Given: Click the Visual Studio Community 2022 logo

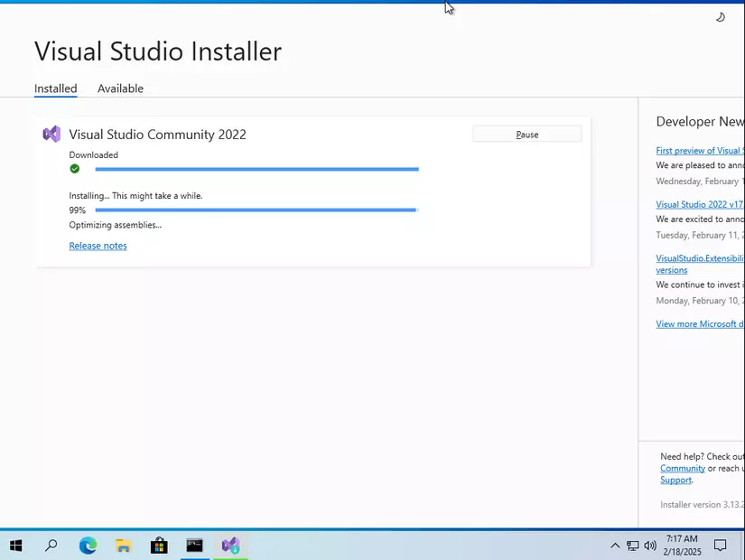Looking at the screenshot, I should (51, 135).
